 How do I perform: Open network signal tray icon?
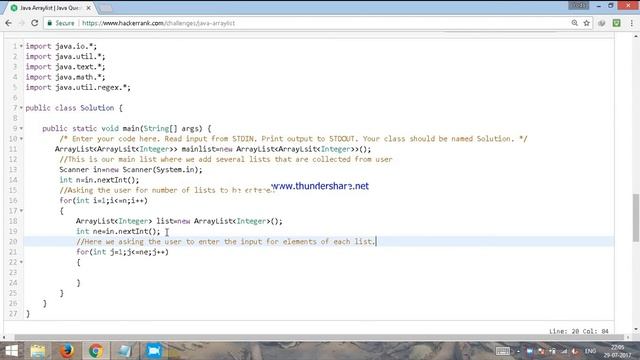pyautogui.click(x=564, y=351)
